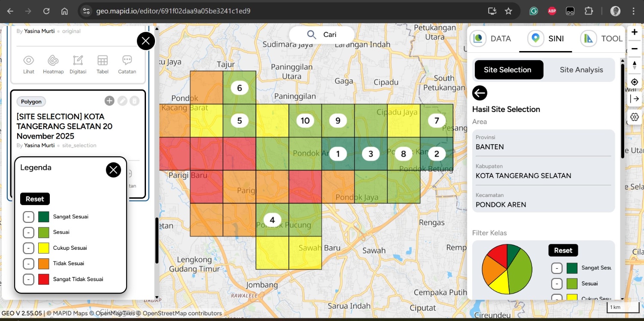Open the Tabel view icon

click(x=102, y=61)
